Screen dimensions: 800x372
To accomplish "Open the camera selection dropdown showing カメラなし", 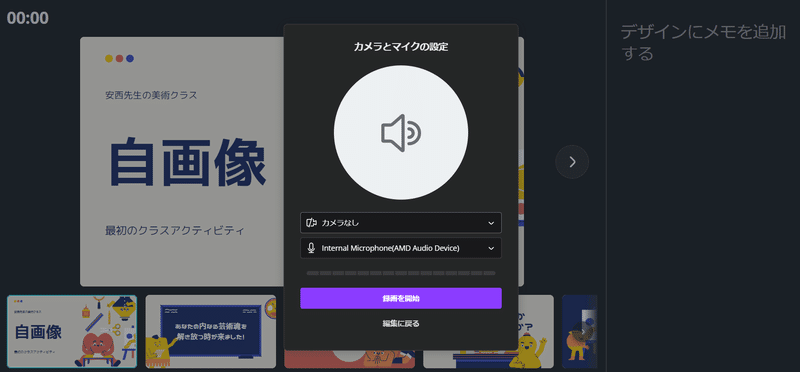I will tap(401, 223).
